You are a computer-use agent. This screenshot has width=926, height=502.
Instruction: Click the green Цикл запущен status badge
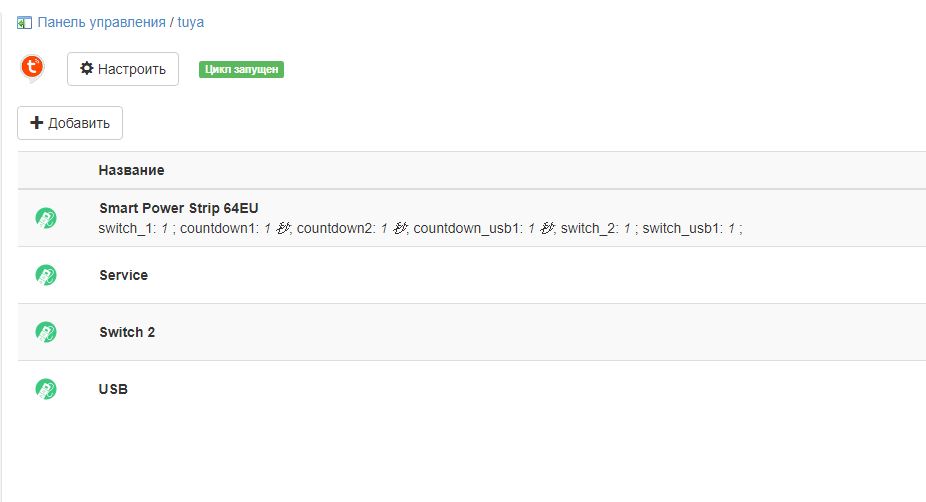[x=241, y=70]
